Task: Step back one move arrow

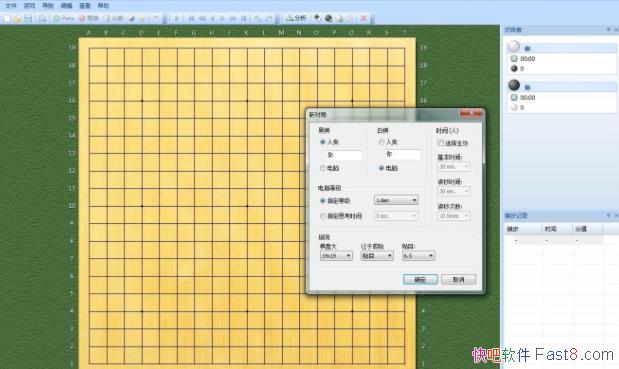Action: coord(212,19)
